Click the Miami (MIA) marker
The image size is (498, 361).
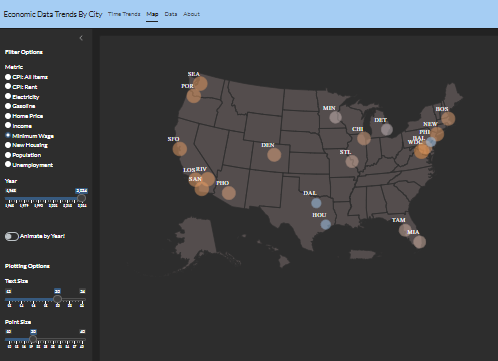(x=420, y=242)
